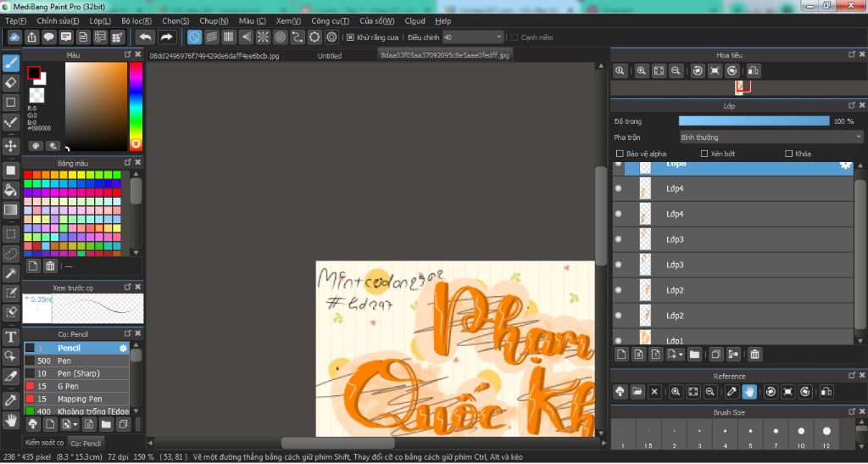Select the Eraser tool
868x464 pixels.
(10, 83)
